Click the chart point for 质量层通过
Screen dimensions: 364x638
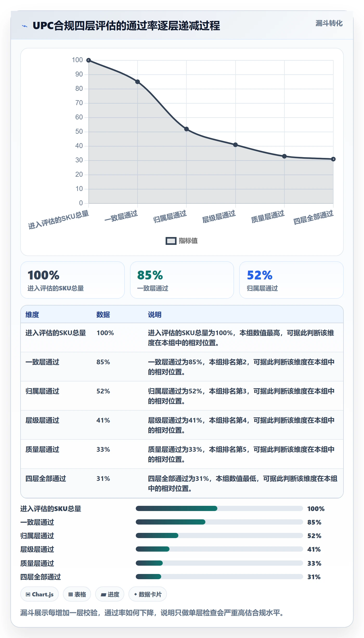coord(284,156)
